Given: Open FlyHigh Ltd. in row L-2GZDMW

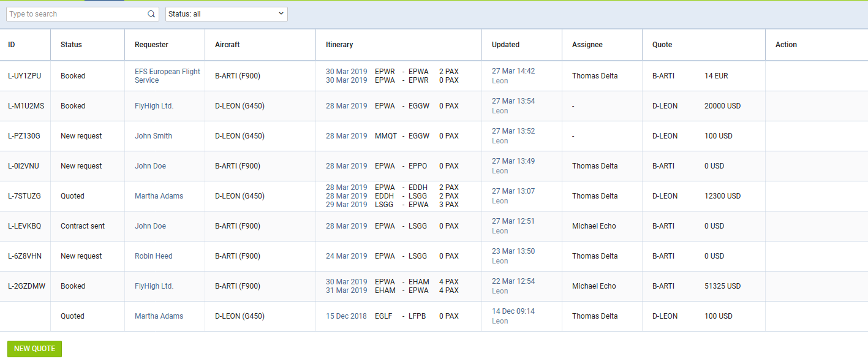Looking at the screenshot, I should coord(154,286).
